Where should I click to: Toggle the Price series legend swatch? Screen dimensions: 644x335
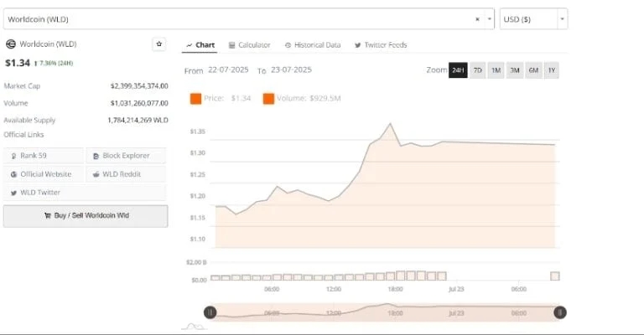pyautogui.click(x=195, y=99)
